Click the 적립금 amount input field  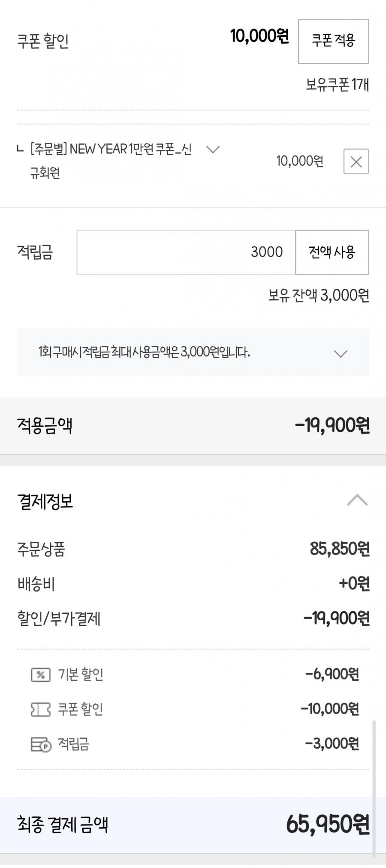186,252
